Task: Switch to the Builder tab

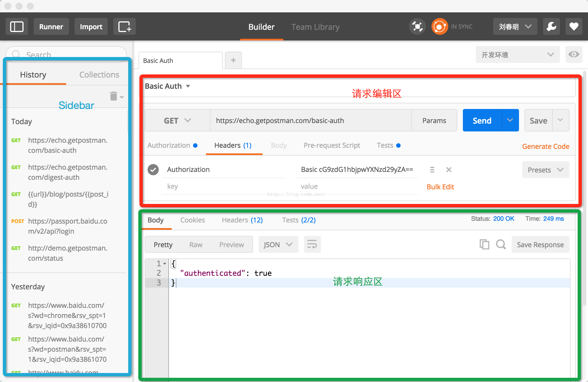Action: pos(261,27)
